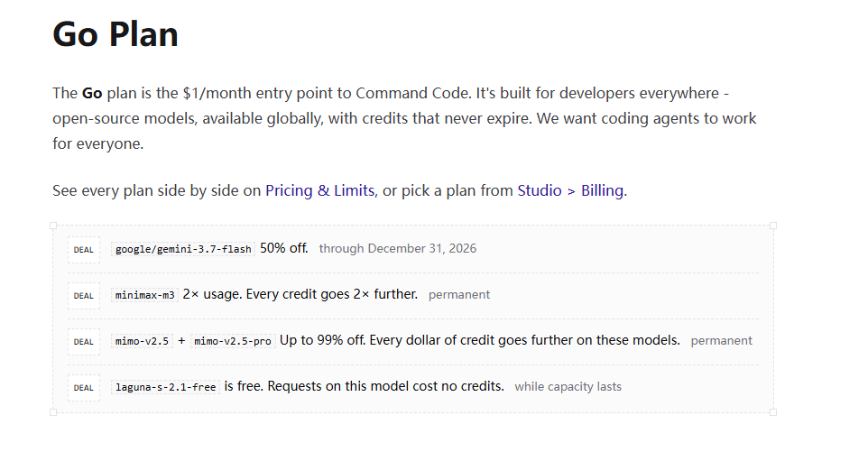Click the Go Plan page heading

115,34
